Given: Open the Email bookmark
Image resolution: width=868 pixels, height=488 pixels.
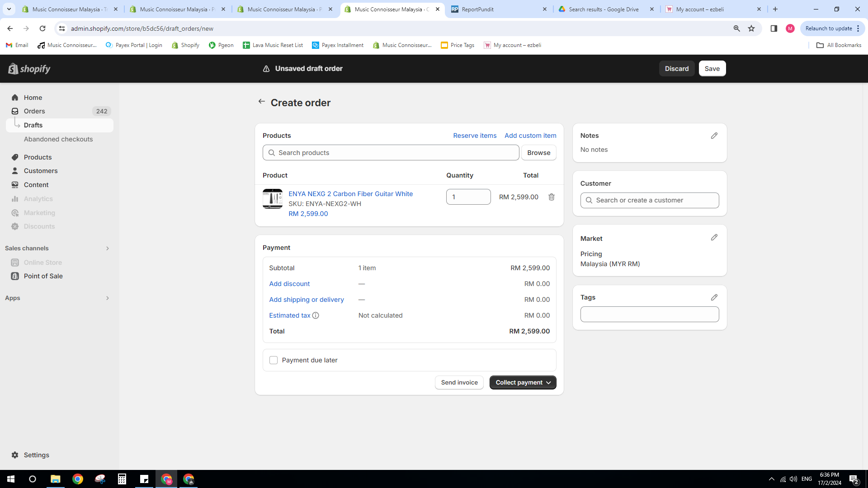Looking at the screenshot, I should tap(17, 45).
